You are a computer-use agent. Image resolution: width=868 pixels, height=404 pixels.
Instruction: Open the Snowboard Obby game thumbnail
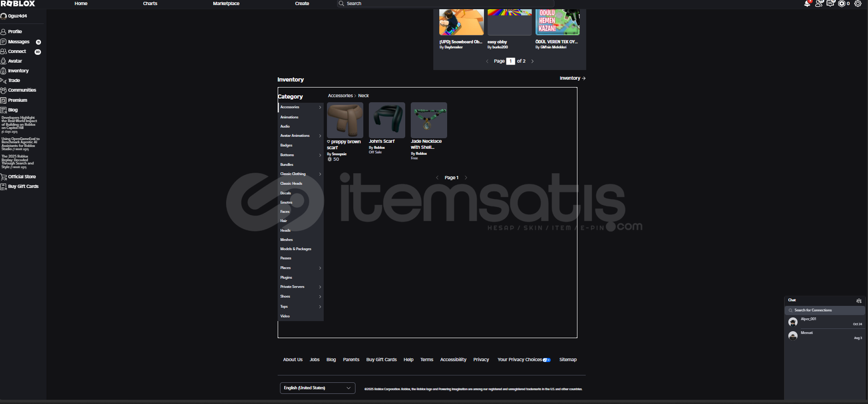coord(461,22)
